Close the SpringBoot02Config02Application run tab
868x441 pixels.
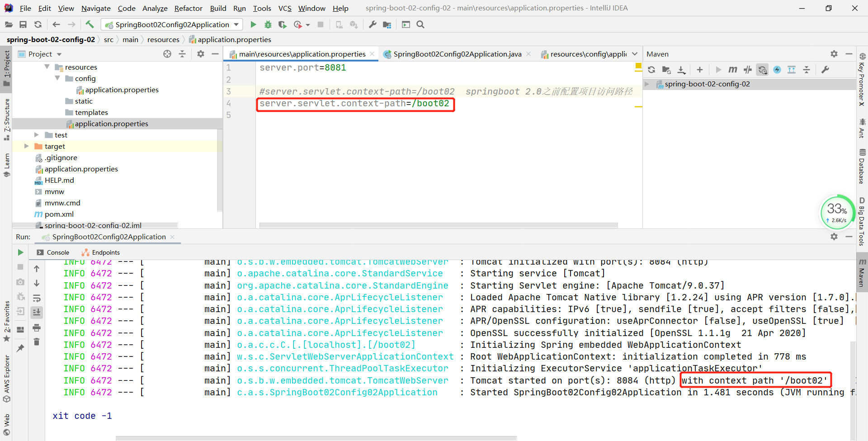[x=172, y=237]
